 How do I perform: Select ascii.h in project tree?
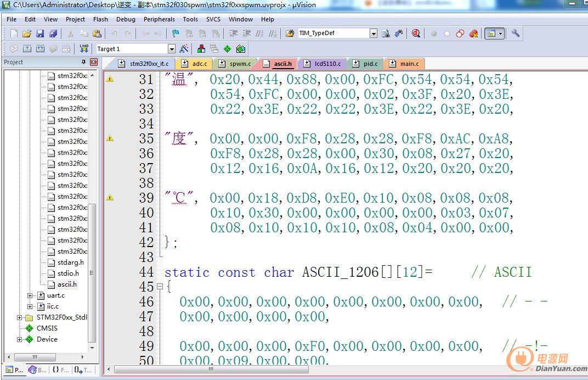67,284
